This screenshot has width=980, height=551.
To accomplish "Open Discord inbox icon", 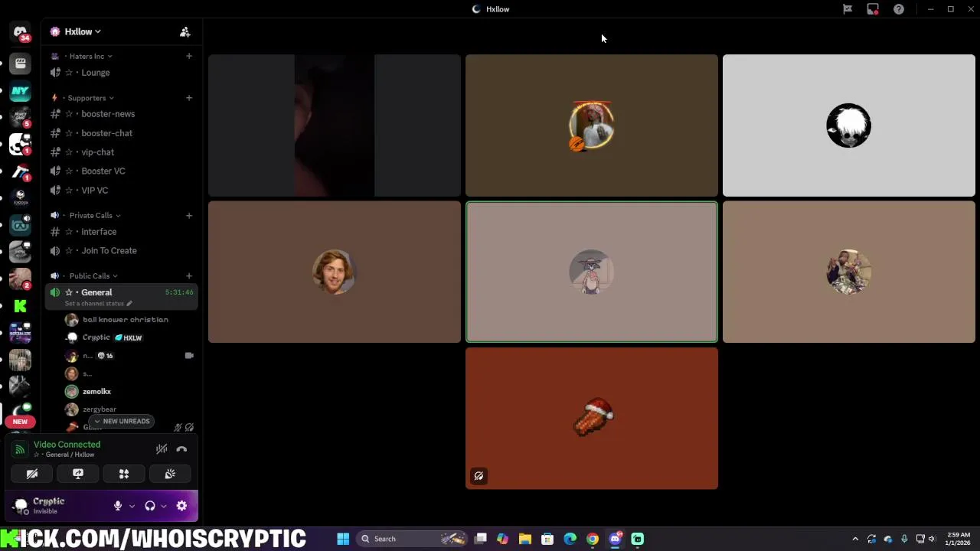I will tap(873, 9).
